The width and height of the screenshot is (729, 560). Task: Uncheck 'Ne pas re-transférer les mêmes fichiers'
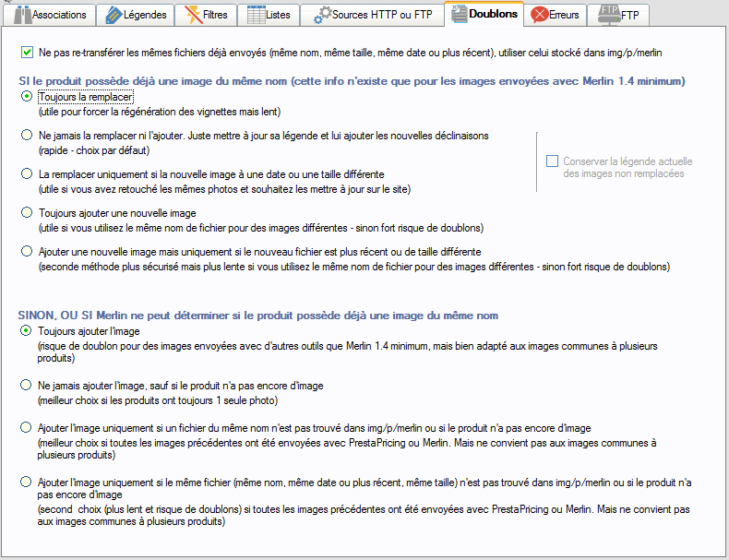[x=27, y=54]
